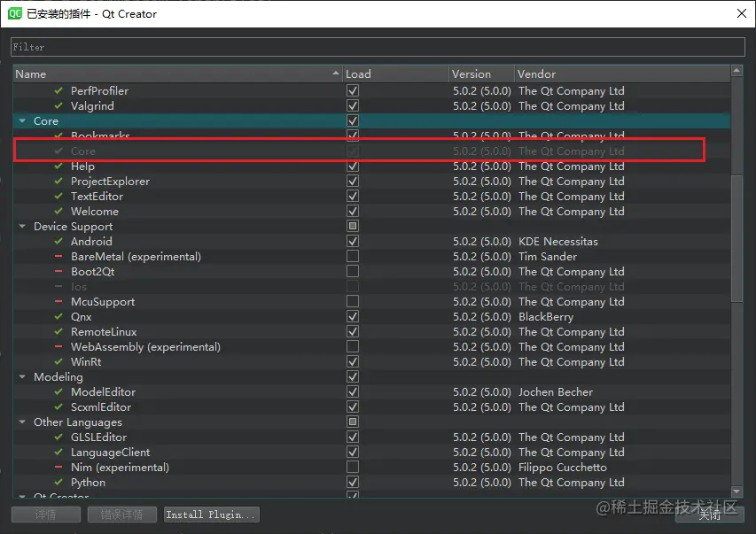Click the green check icon beside Android
The width and height of the screenshot is (756, 534).
tap(58, 241)
